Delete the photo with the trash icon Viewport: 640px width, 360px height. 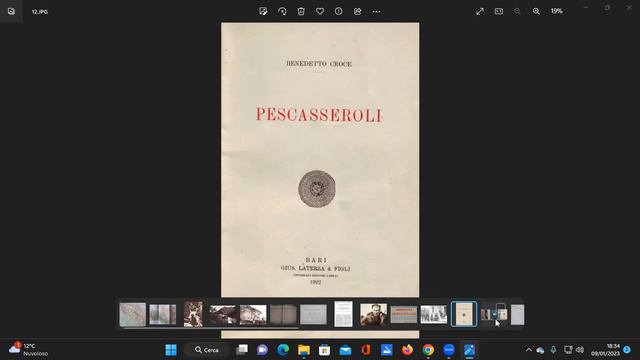301,11
